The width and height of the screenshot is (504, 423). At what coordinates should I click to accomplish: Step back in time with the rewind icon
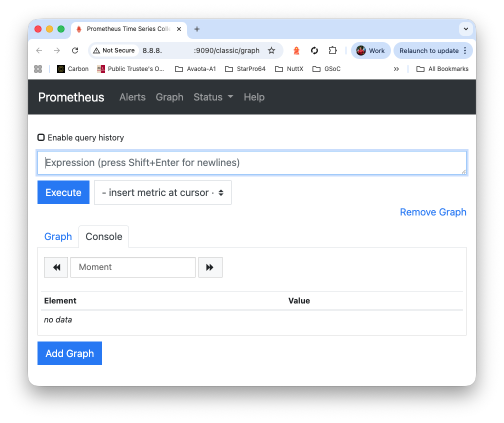55,267
